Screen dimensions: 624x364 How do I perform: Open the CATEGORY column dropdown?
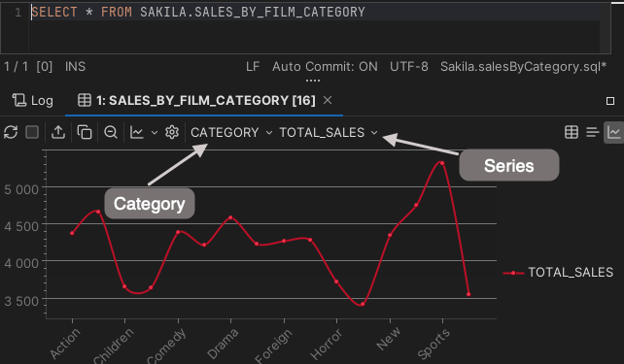click(231, 132)
